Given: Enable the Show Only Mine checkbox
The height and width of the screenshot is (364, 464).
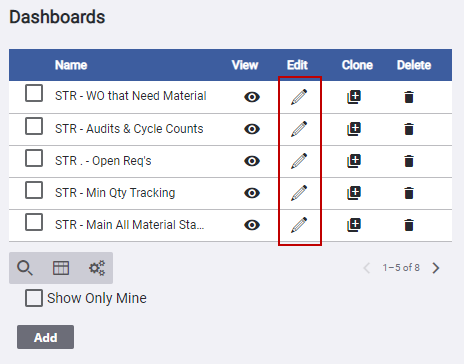Looking at the screenshot, I should (x=34, y=298).
